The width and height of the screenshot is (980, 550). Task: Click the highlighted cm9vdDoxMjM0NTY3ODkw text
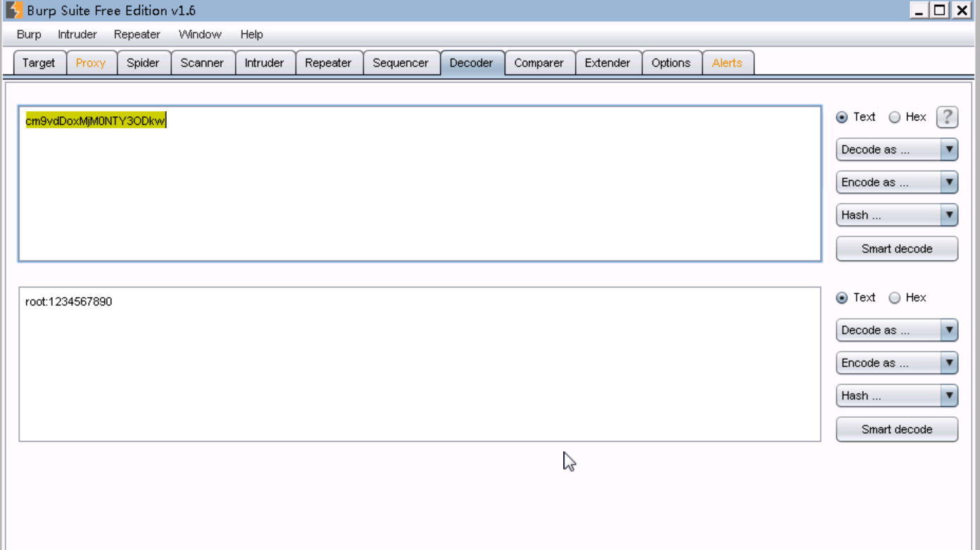tap(95, 121)
